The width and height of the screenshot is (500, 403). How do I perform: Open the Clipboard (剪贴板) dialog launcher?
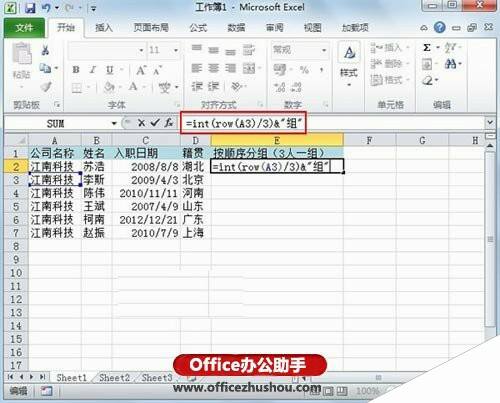click(57, 105)
